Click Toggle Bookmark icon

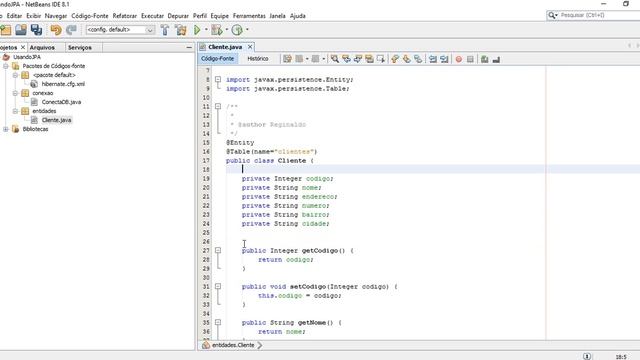click(x=418, y=59)
